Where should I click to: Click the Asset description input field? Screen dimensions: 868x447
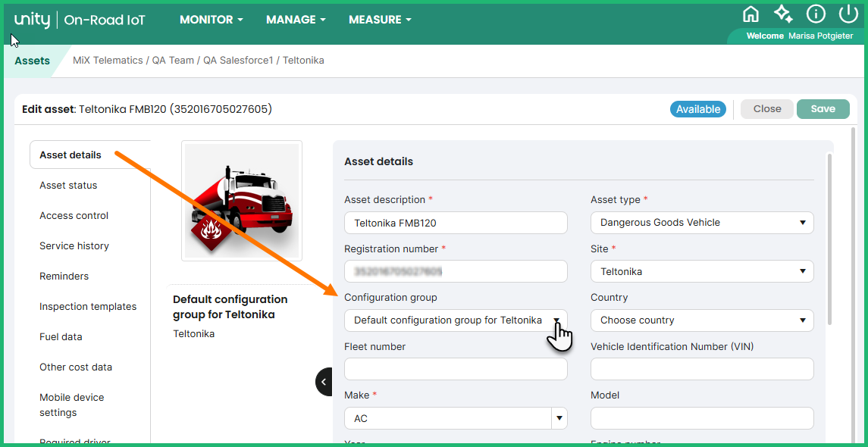tap(456, 223)
